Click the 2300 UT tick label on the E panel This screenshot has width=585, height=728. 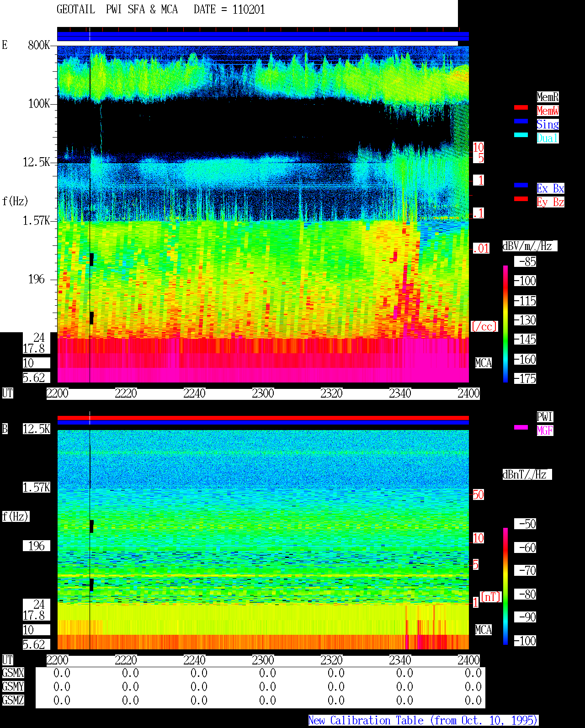pyautogui.click(x=263, y=393)
